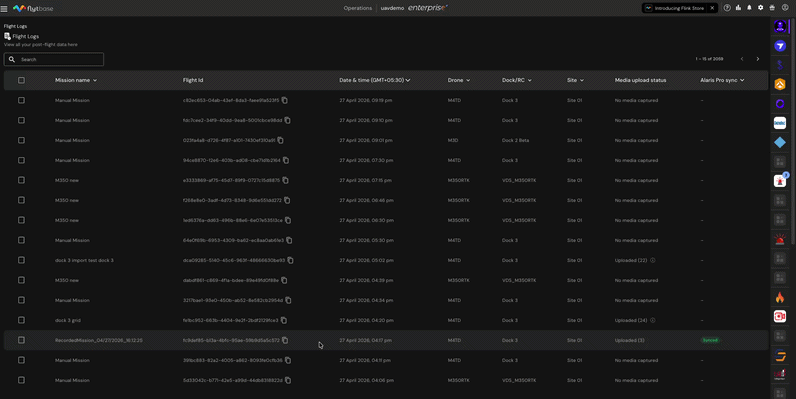Open the flame icon app in sidebar
This screenshot has width=796, height=399.
(780, 297)
